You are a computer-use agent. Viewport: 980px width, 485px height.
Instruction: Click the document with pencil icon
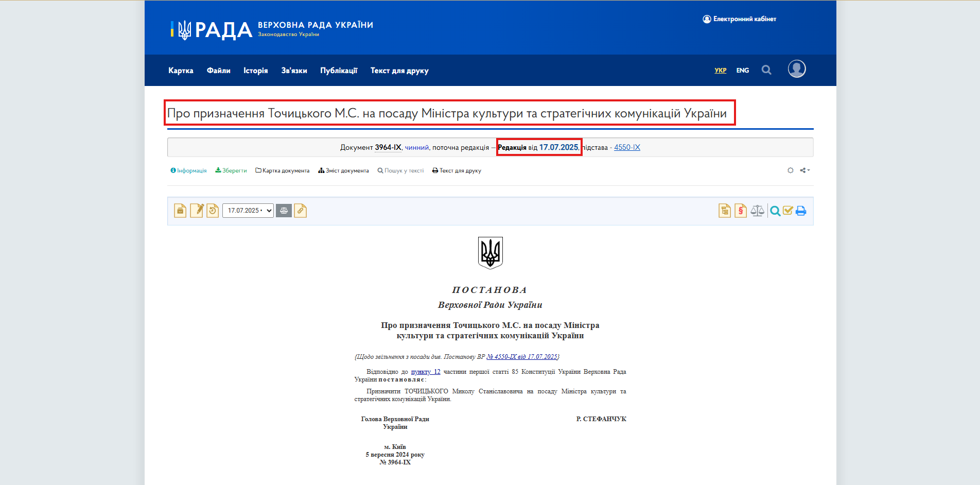[197, 211]
